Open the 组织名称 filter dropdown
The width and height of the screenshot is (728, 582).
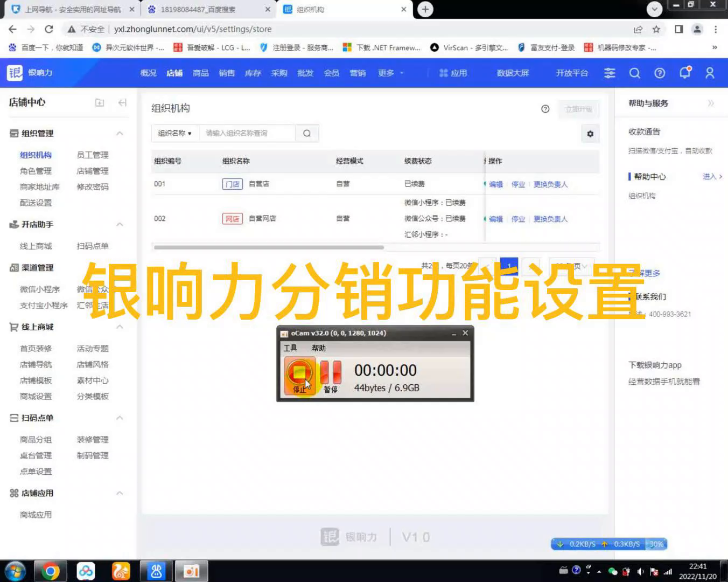point(175,133)
